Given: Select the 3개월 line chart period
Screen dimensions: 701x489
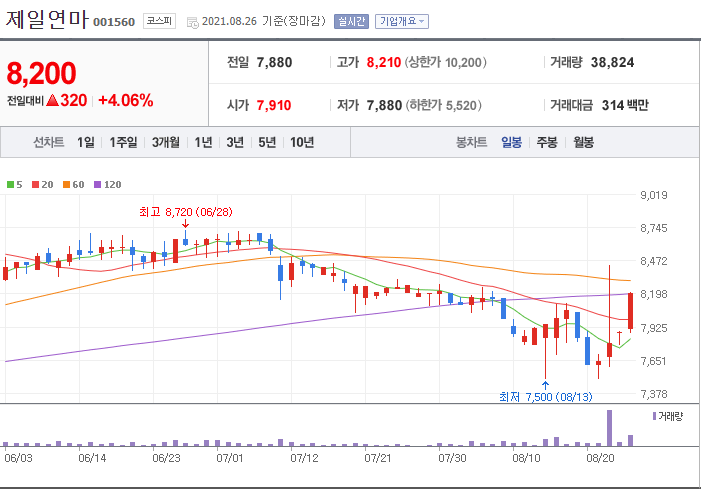Looking at the screenshot, I should [x=165, y=142].
